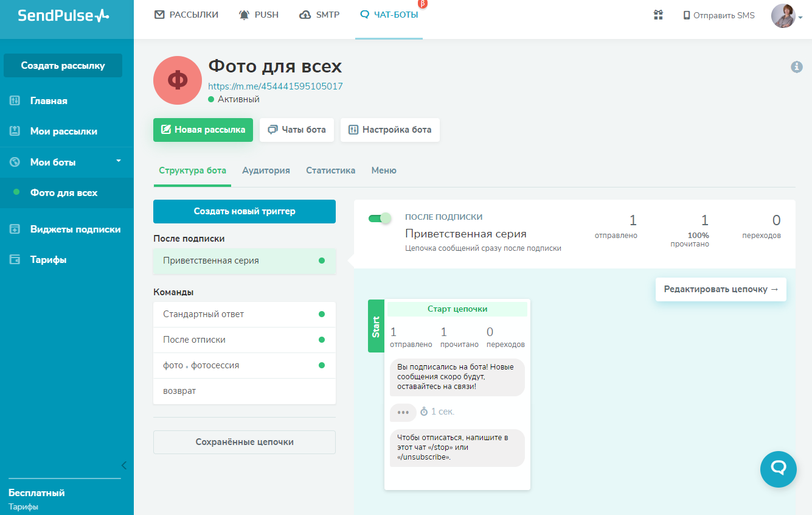812x515 pixels.
Task: Open the Статистика tab
Action: 330,170
